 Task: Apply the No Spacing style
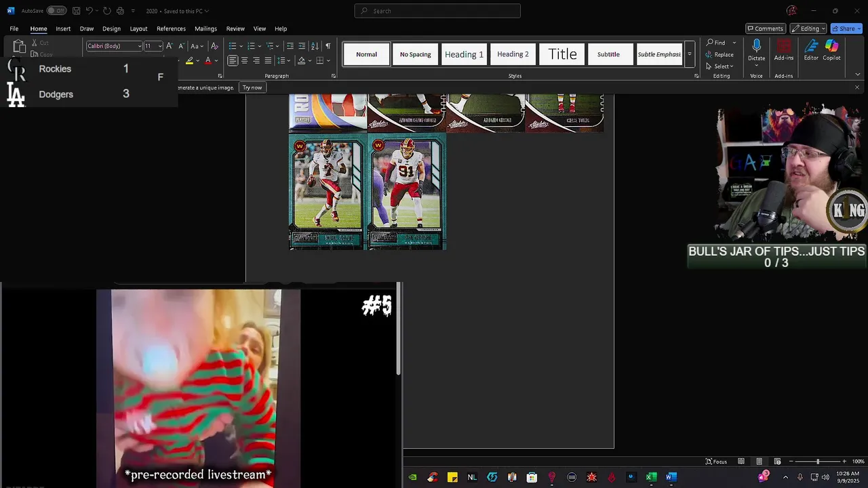[415, 54]
